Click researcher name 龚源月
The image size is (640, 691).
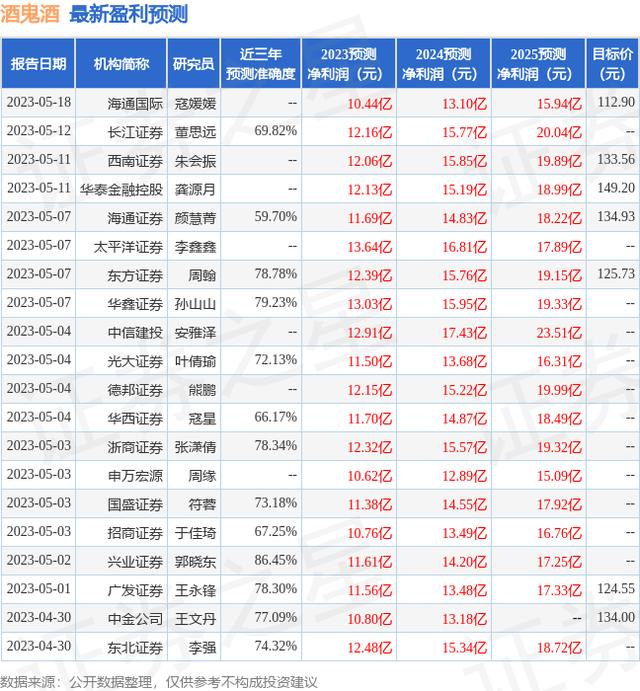coord(195,189)
